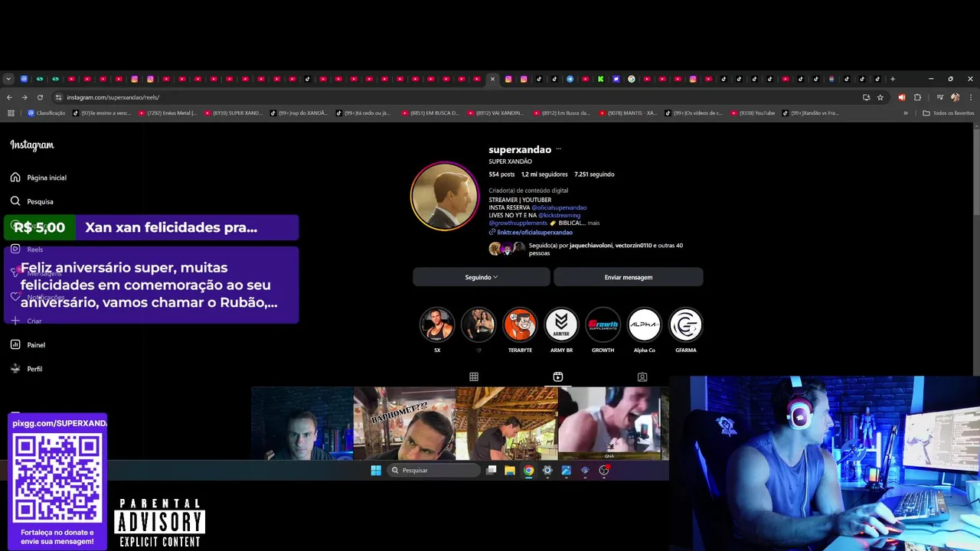Open Chrome on the taskbar

point(528,471)
